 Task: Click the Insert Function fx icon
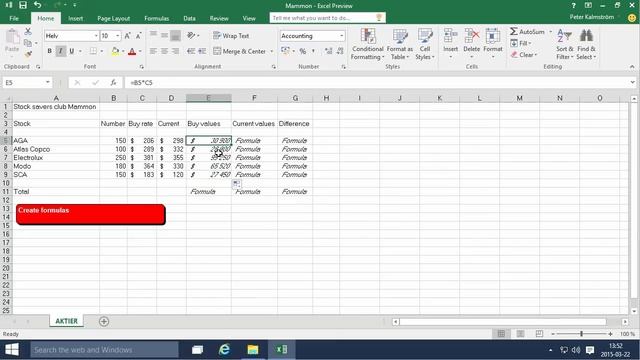113,82
